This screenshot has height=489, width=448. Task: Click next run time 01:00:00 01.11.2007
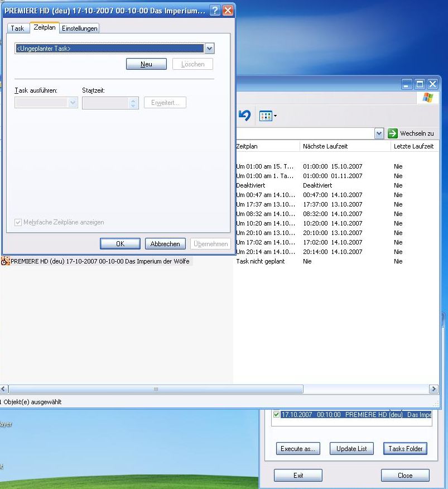click(333, 176)
